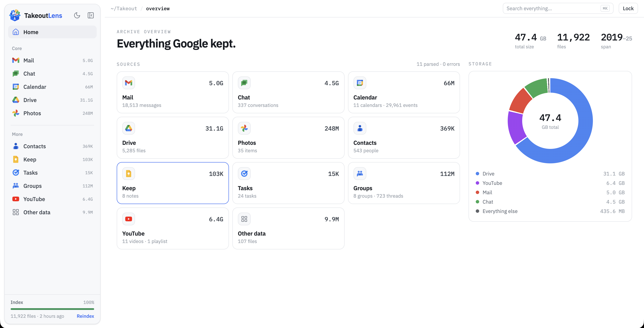644x328 pixels.
Task: Click the Drive card's '5,285 files' text
Action: [x=134, y=151]
